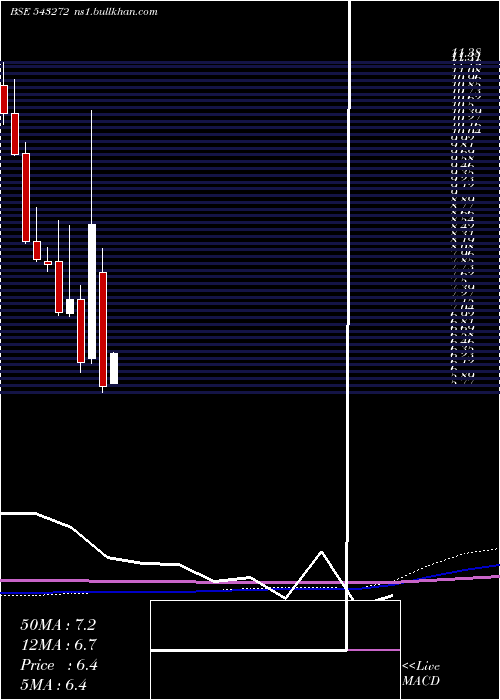Click the 11.38 top price axis label

tap(466, 54)
